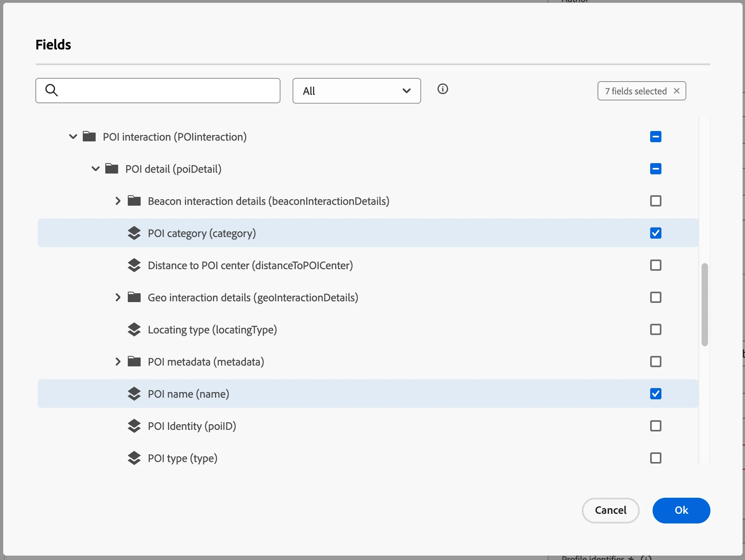Image resolution: width=745 pixels, height=560 pixels.
Task: Uncheck the POI name checkbox
Action: pos(656,394)
